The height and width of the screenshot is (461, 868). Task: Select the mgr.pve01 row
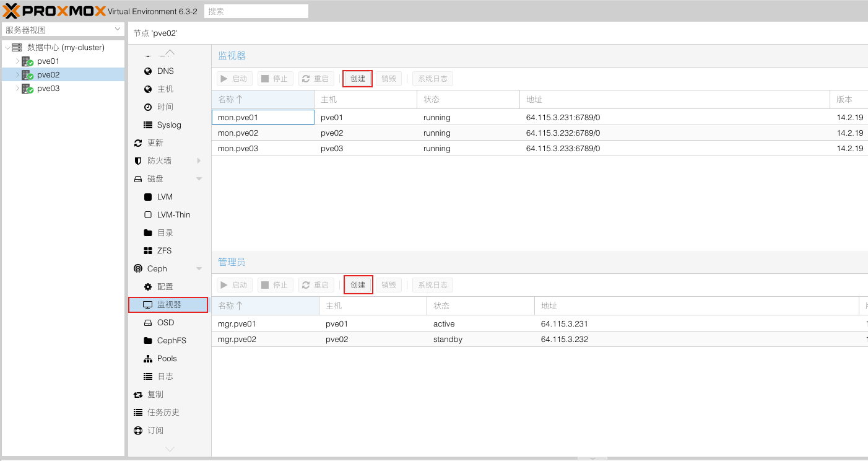(540, 323)
